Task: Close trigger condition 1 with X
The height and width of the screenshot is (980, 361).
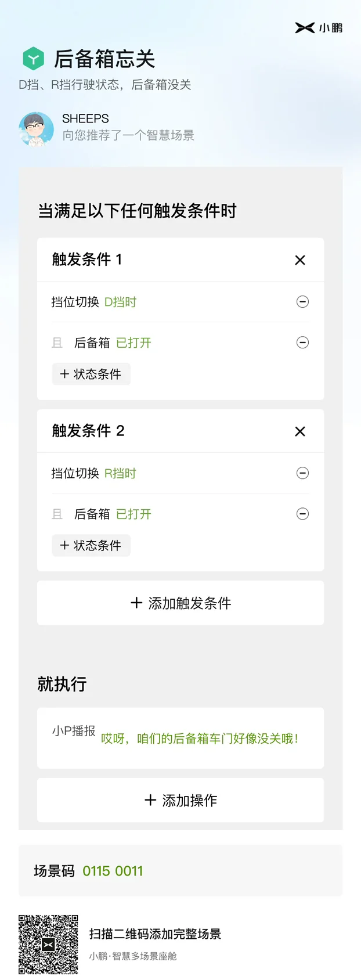Action: [x=300, y=260]
